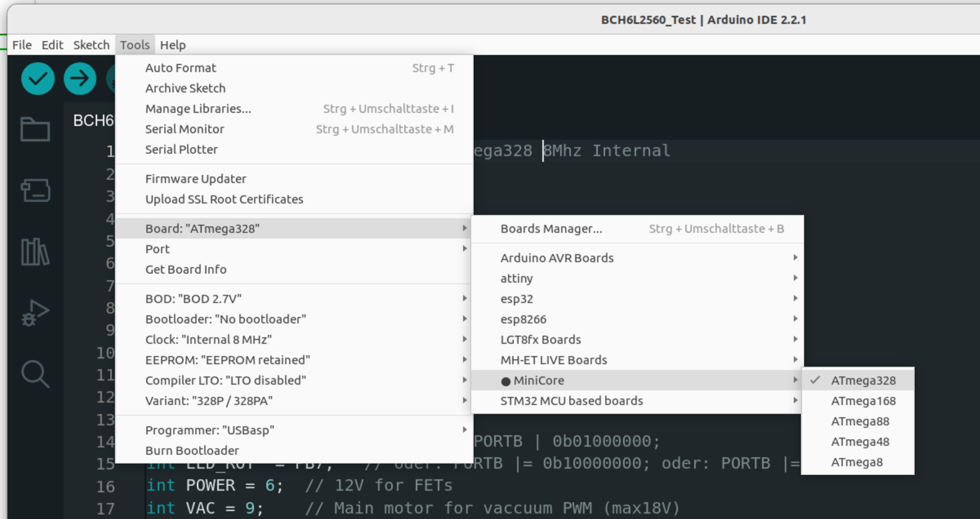Select Upload SSL Root Certificates
The image size is (980, 519).
coord(294,199)
